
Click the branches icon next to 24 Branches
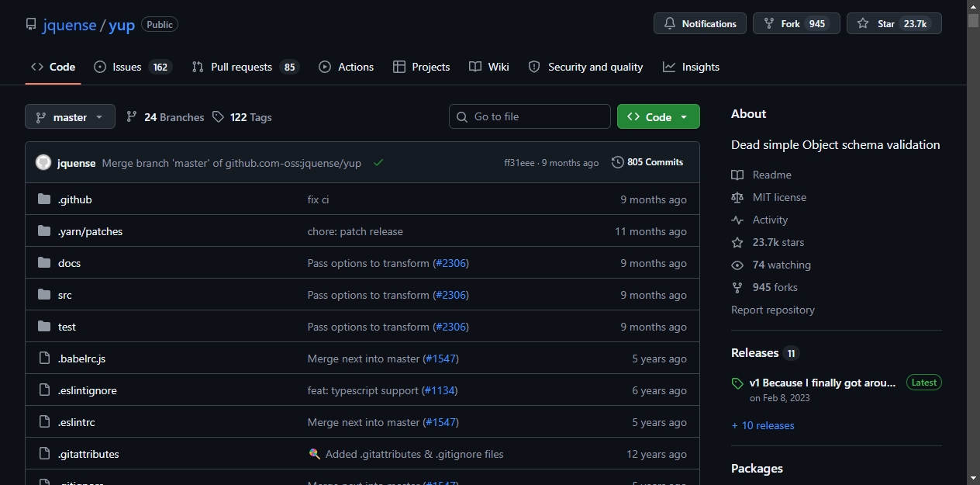tap(132, 116)
